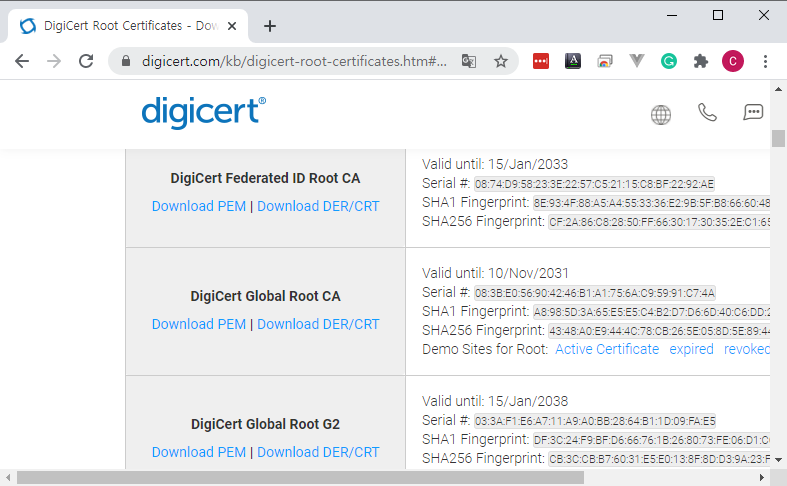Click serial number 03:3A:F1:E6:A7:11
787x486 pixels.
[x=595, y=421]
